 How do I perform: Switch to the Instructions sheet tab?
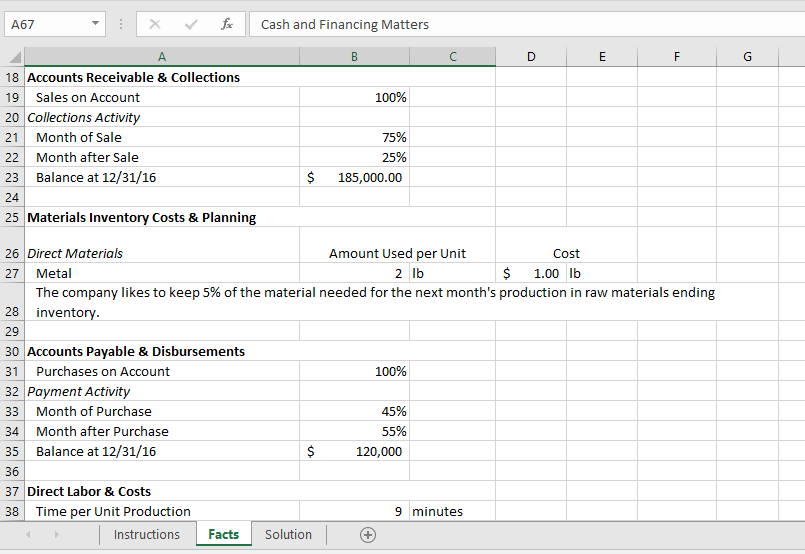click(x=147, y=534)
